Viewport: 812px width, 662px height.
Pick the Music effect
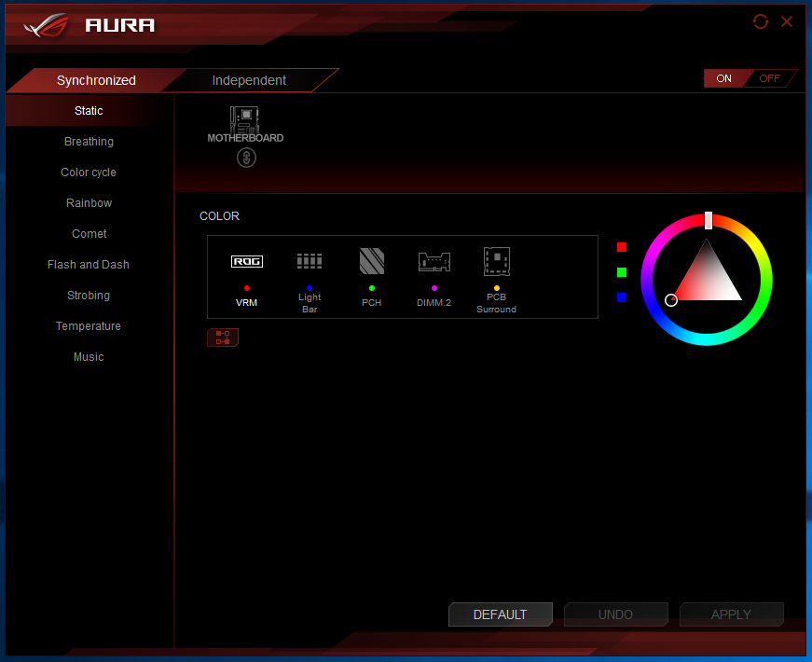(89, 357)
